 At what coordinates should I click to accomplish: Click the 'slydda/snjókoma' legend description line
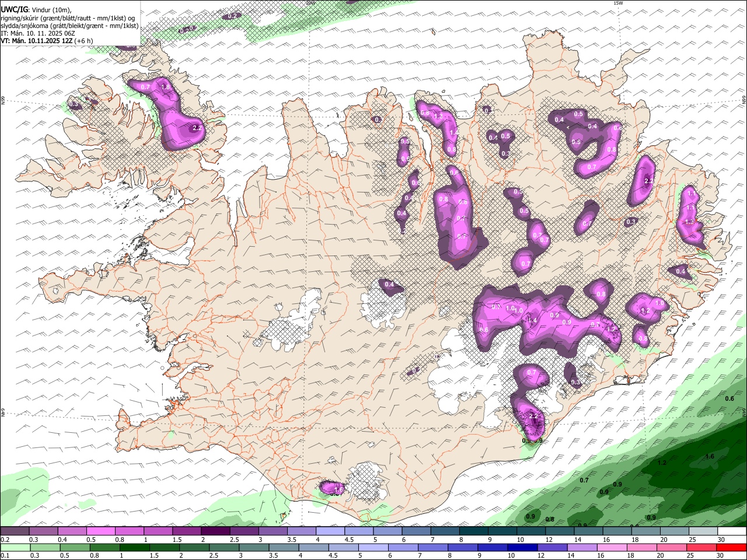(70, 26)
